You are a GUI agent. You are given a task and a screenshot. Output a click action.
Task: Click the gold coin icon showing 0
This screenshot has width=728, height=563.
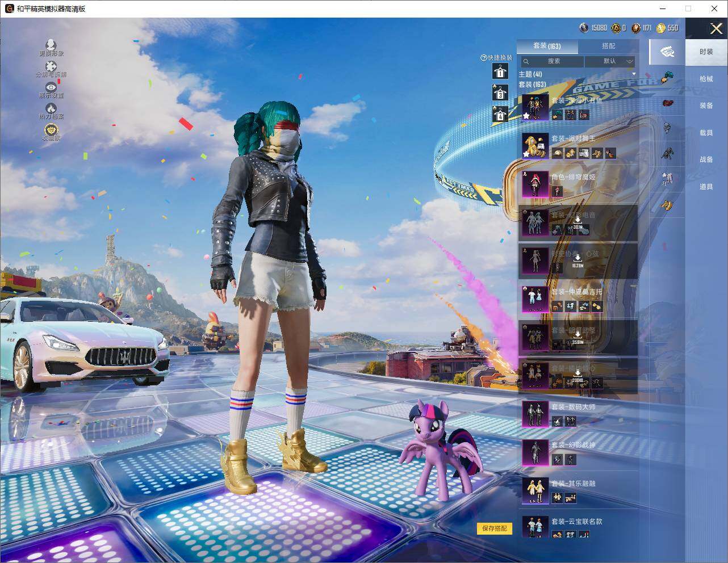pyautogui.click(x=616, y=28)
